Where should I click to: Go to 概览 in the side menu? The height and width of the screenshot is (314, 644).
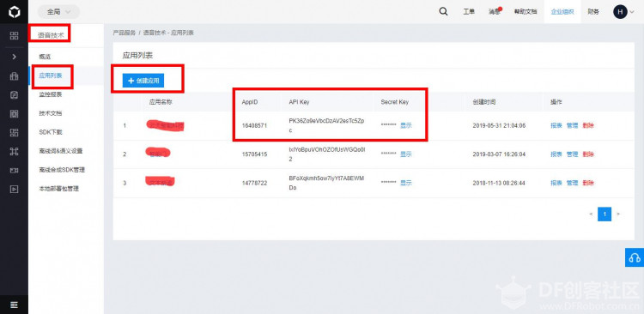(45, 57)
